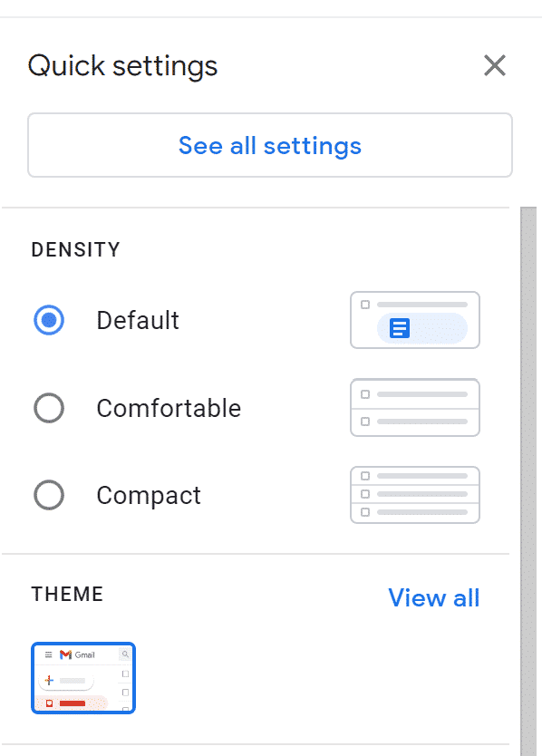Viewport: 542px width, 756px height.
Task: Click the Gmail logo in theme thumbnail
Action: [65, 654]
